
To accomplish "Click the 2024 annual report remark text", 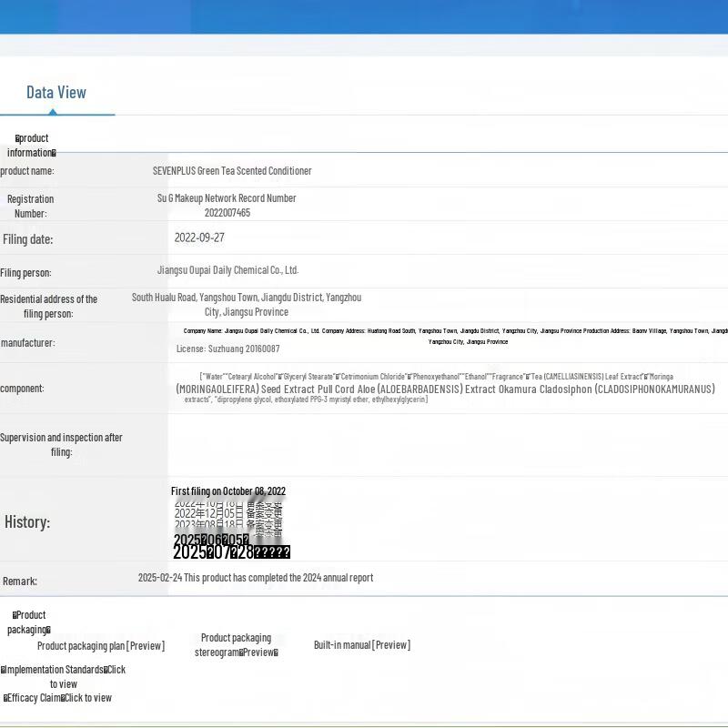I will tap(255, 578).
